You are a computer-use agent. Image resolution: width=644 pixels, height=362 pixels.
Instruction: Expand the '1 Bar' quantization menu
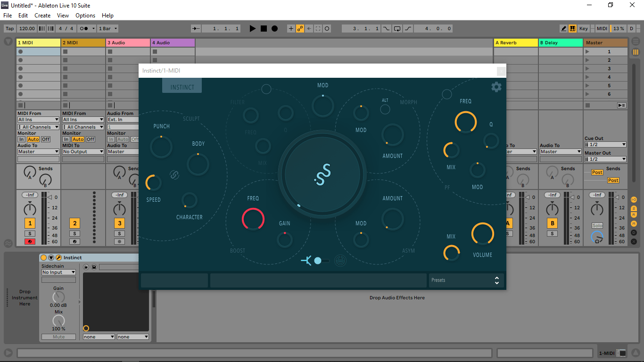click(108, 28)
